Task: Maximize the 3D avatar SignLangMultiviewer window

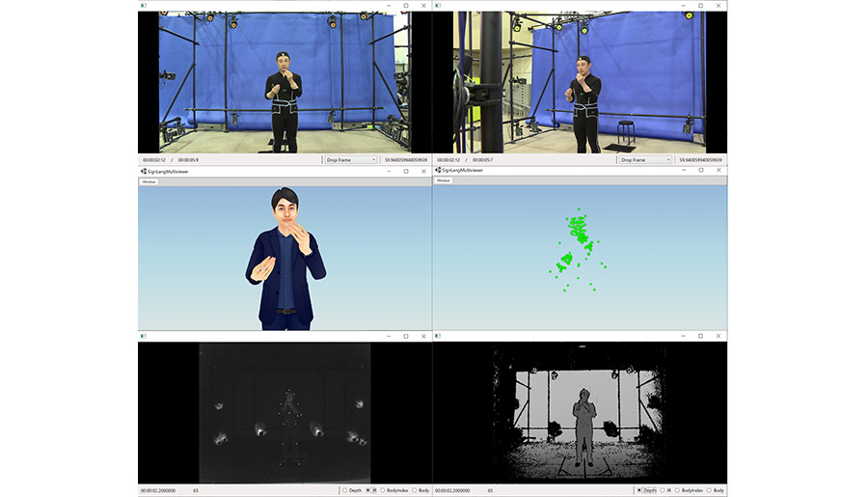Action: pyautogui.click(x=406, y=170)
